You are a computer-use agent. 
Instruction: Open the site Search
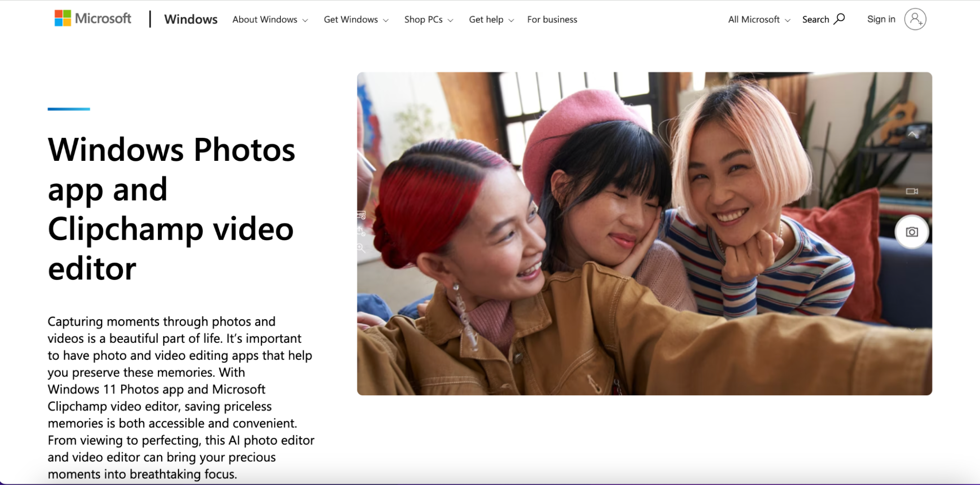click(824, 19)
